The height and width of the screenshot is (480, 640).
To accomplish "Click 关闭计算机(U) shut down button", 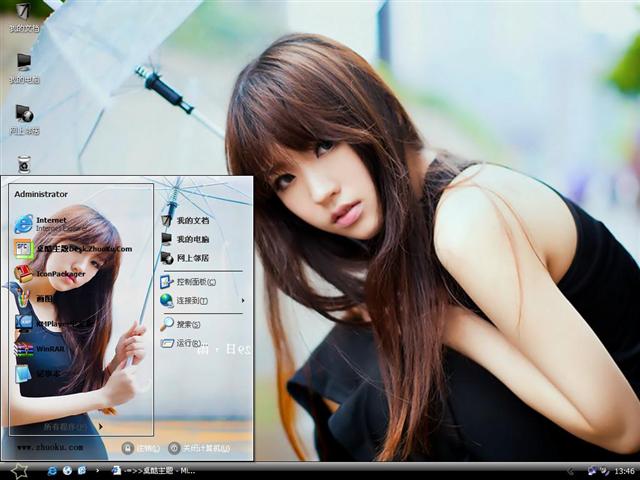I will point(200,448).
